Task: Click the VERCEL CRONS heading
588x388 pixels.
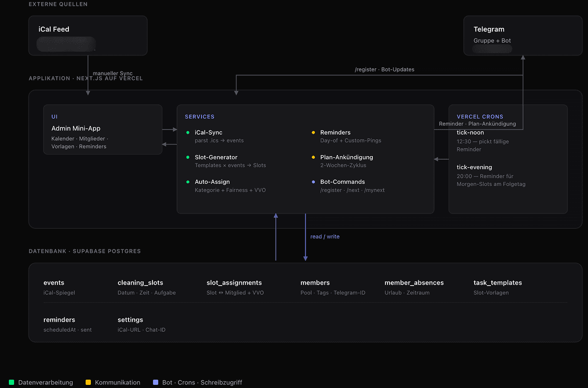Action: click(x=480, y=116)
